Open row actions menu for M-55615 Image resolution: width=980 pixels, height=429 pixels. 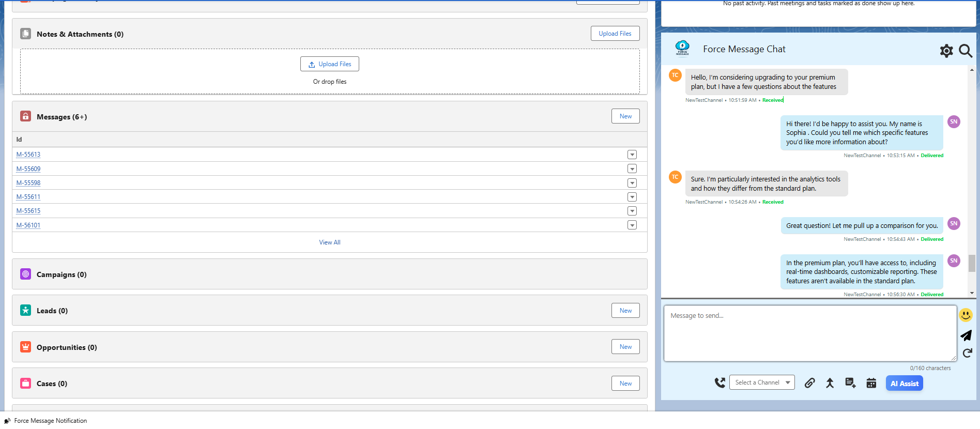[632, 211]
